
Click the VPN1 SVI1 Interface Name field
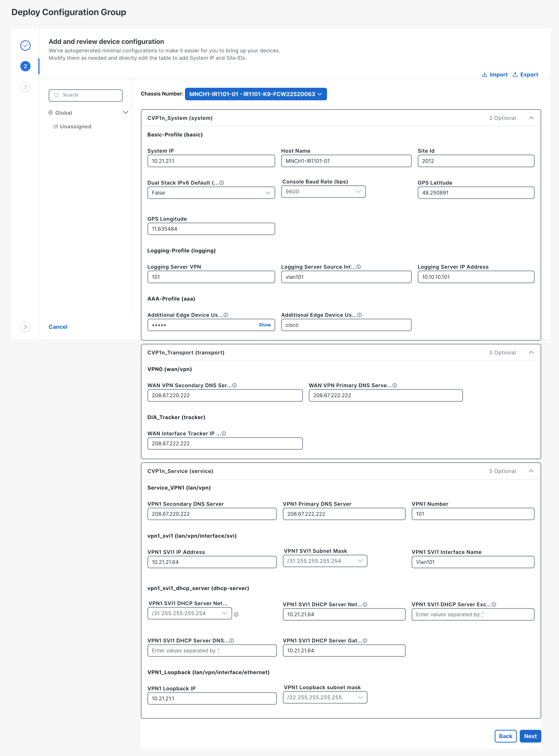point(473,562)
